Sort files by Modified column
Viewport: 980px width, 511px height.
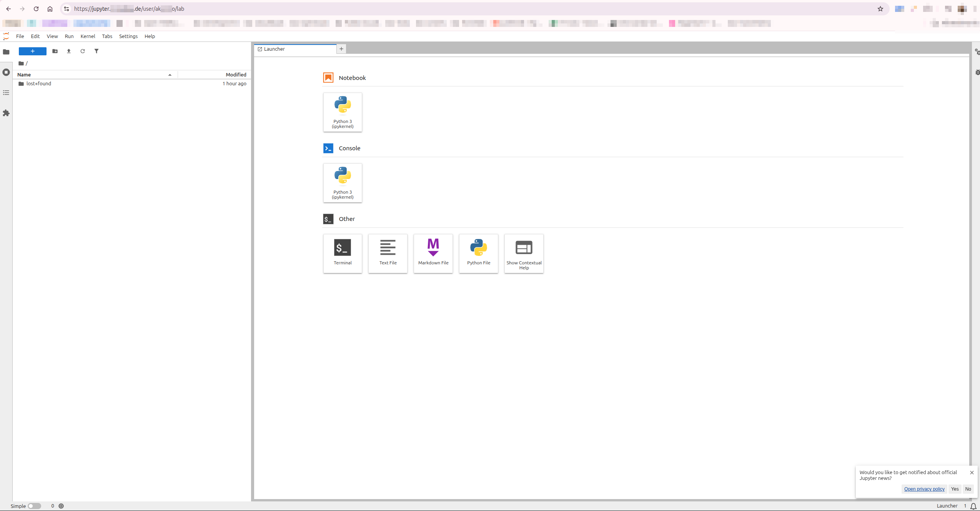(236, 75)
